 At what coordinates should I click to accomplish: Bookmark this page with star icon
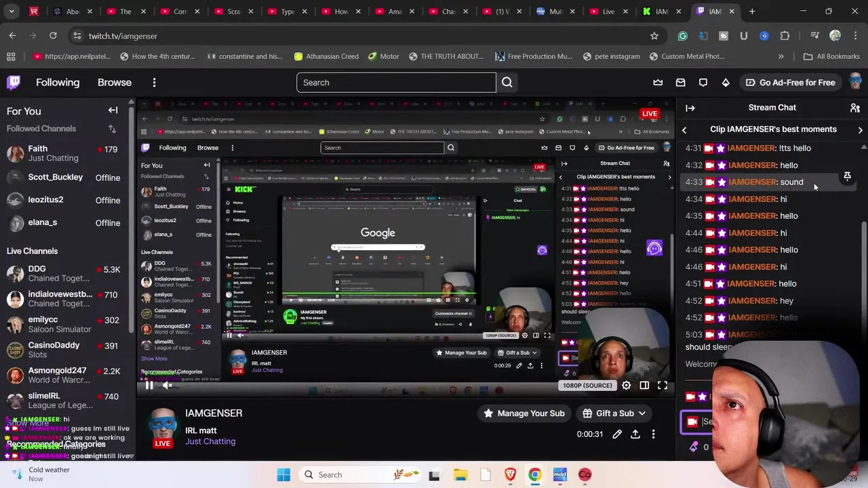coord(654,36)
